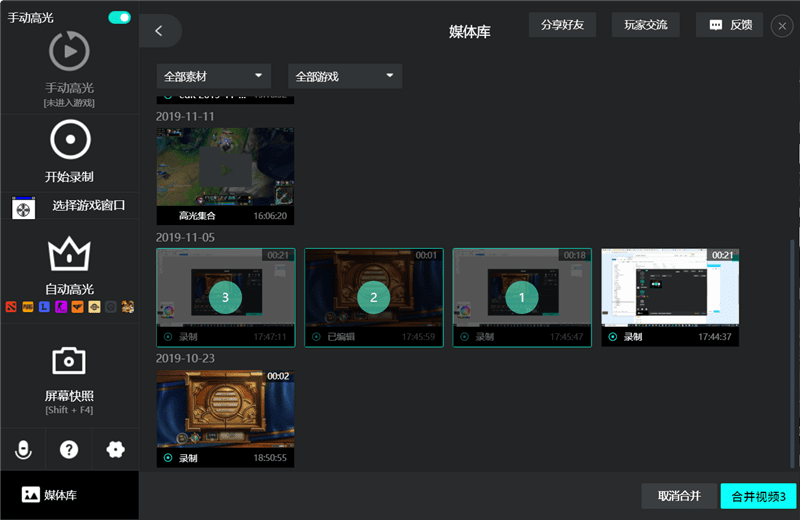Click the 手动高光 replay icon
Image resolution: width=800 pixels, height=520 pixels.
click(x=69, y=51)
